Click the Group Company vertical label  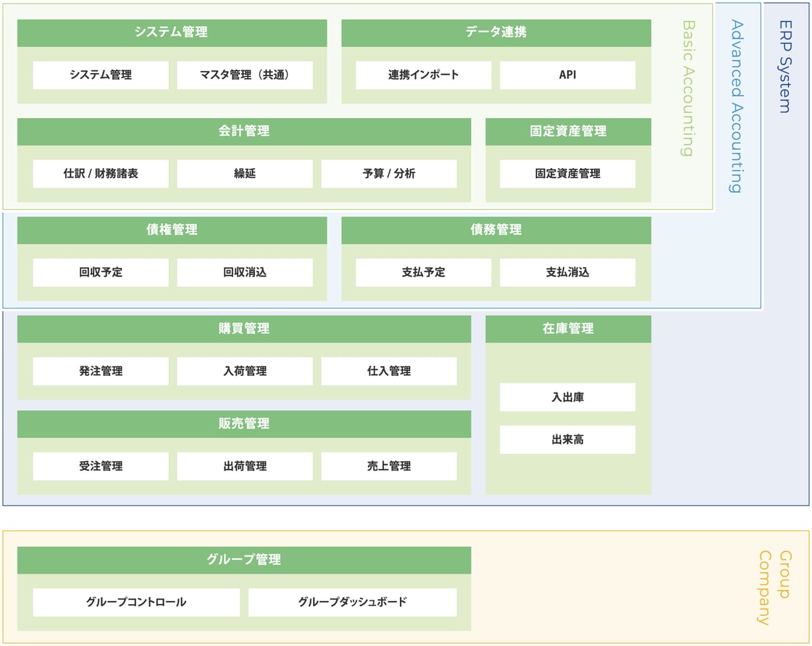775,587
